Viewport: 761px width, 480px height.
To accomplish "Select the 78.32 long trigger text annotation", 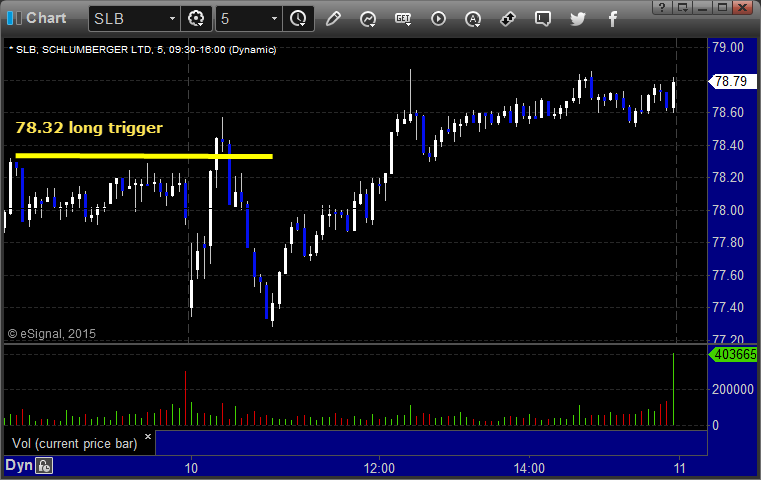I will [89, 128].
